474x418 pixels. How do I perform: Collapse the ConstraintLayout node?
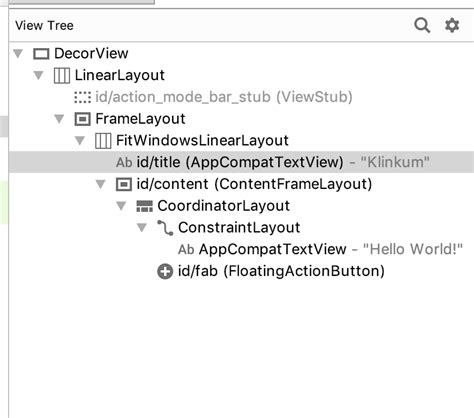142,228
